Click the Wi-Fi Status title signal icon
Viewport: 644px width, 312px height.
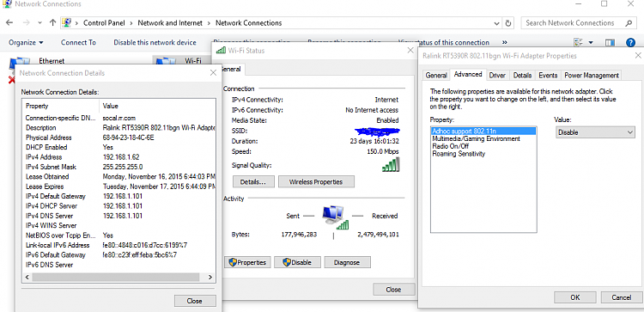coord(221,51)
